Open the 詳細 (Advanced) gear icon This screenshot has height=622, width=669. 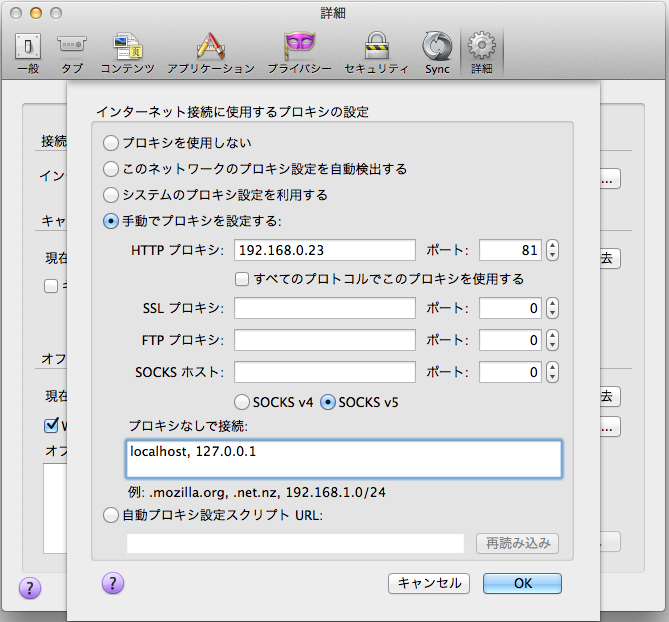(x=482, y=52)
